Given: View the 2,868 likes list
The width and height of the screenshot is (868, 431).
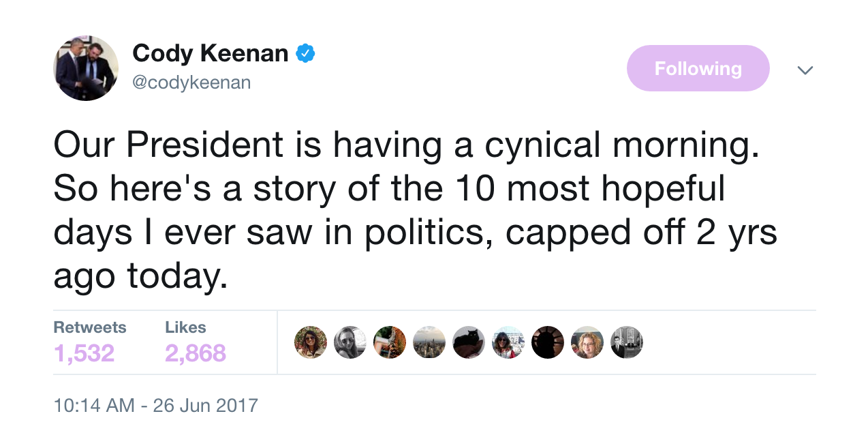Looking at the screenshot, I should tap(195, 353).
